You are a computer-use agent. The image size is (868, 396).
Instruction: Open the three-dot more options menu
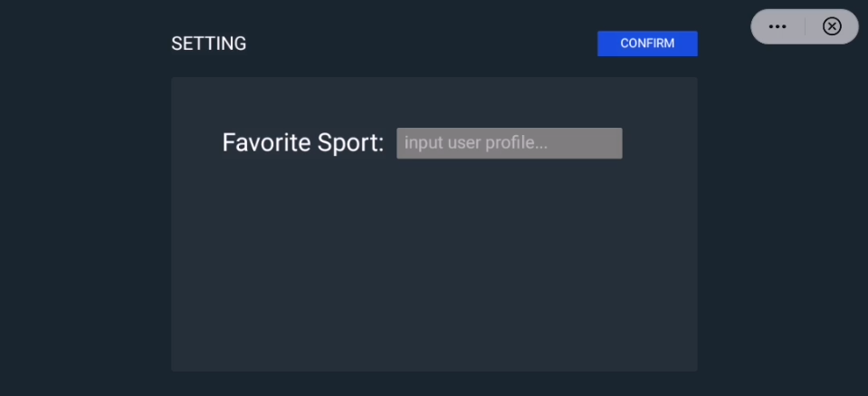pos(777,27)
